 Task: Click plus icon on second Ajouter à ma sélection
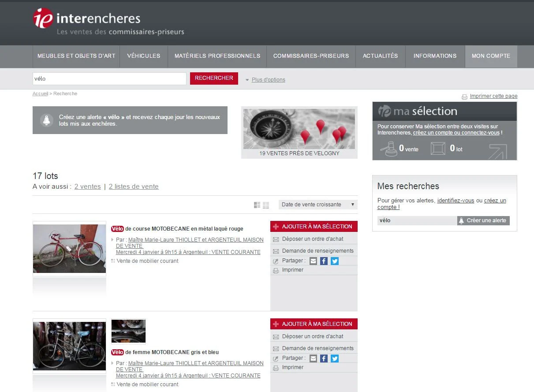[x=276, y=324]
